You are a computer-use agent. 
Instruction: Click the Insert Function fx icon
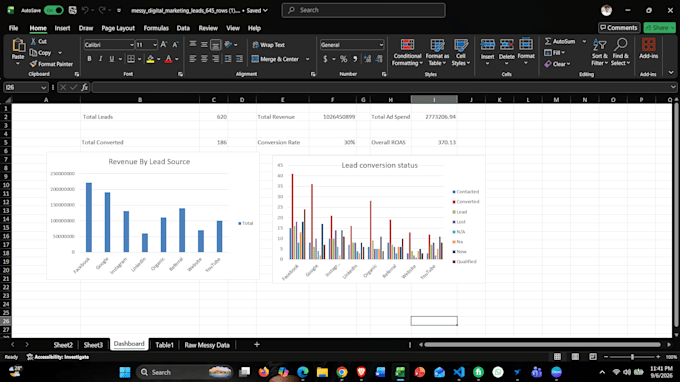(x=85, y=88)
